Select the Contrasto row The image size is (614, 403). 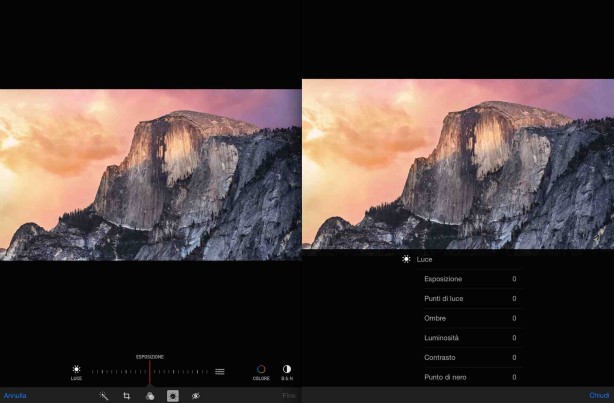[473, 357]
